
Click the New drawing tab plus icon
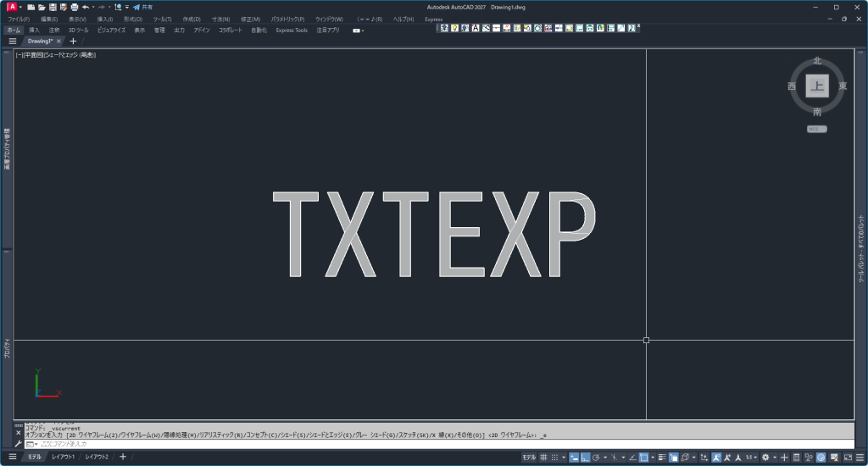(x=73, y=41)
